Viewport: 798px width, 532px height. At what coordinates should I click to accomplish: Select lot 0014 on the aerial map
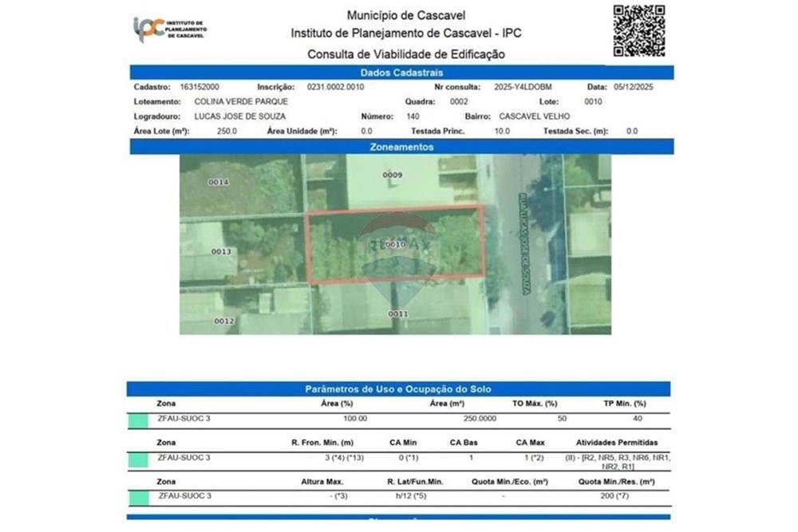219,183
